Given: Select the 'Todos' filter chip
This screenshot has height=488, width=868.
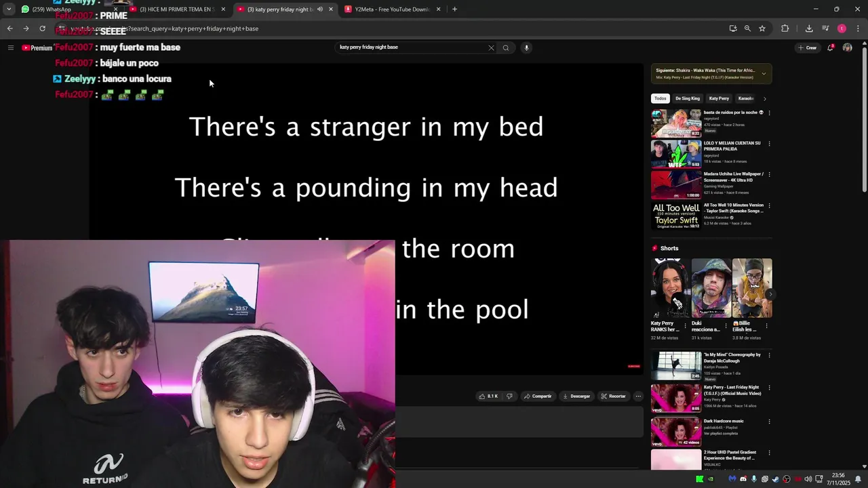Looking at the screenshot, I should click(x=660, y=99).
